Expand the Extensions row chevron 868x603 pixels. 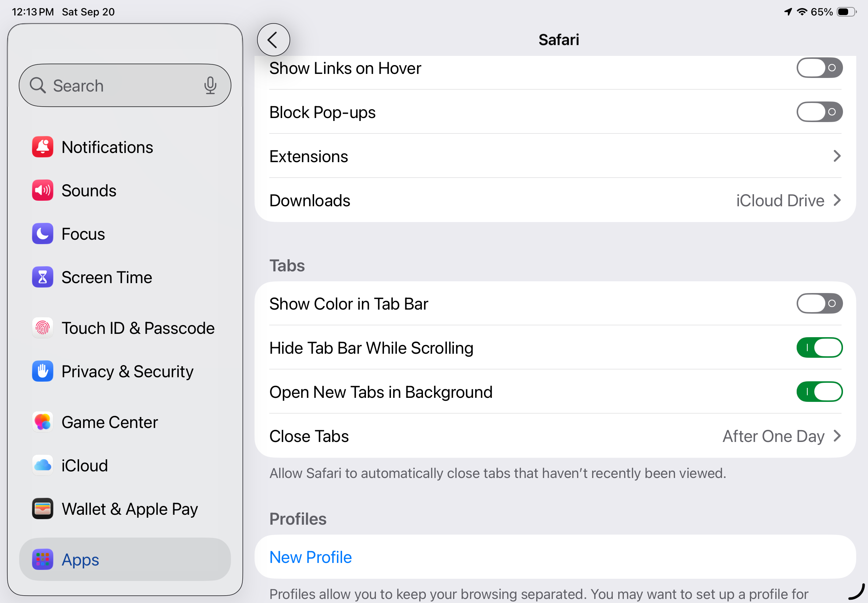tap(836, 156)
